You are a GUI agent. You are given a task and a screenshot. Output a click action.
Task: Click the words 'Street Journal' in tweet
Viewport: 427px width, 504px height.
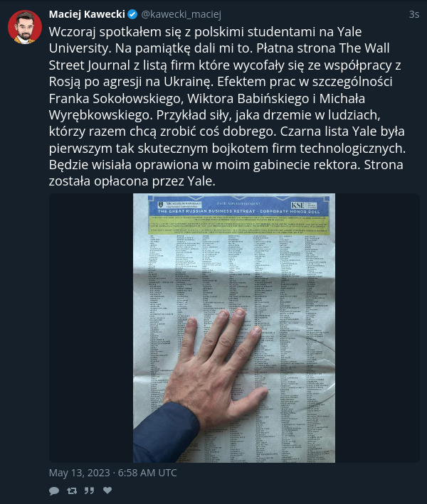tap(90, 65)
